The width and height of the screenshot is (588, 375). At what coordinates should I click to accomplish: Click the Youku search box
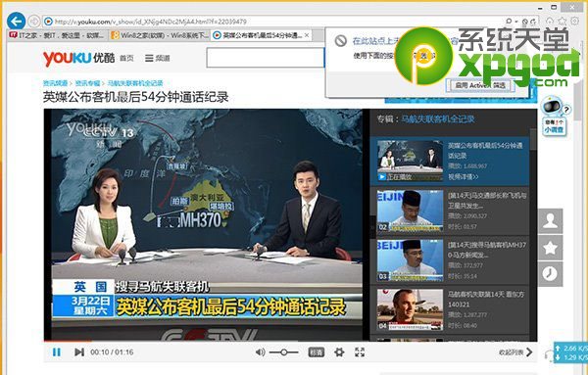click(x=266, y=58)
